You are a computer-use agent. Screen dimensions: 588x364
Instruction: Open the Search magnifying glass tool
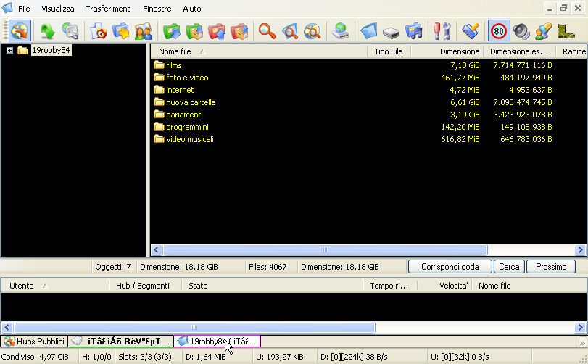pos(268,31)
